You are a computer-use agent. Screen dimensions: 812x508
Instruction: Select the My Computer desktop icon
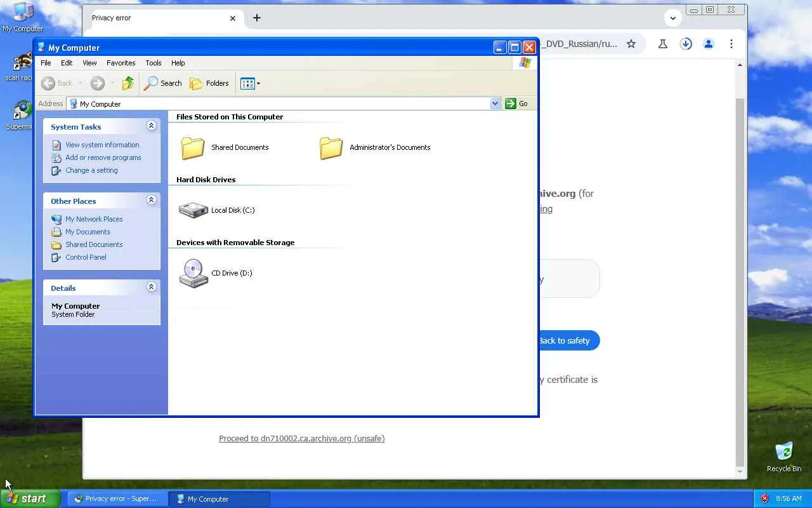point(23,17)
